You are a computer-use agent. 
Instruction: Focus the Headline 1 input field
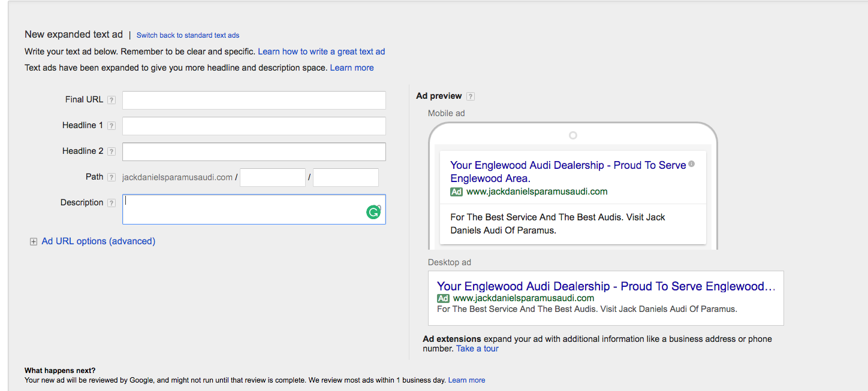(x=254, y=126)
